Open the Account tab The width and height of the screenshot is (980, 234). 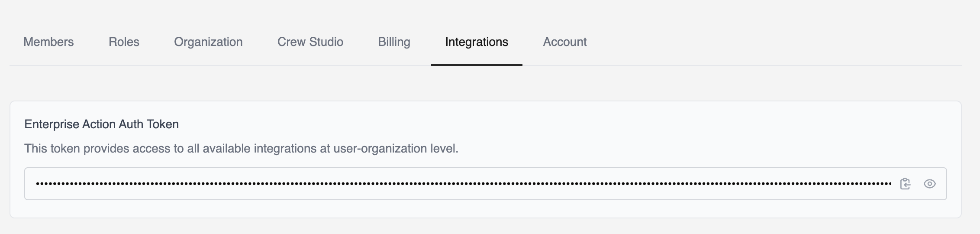(x=565, y=42)
